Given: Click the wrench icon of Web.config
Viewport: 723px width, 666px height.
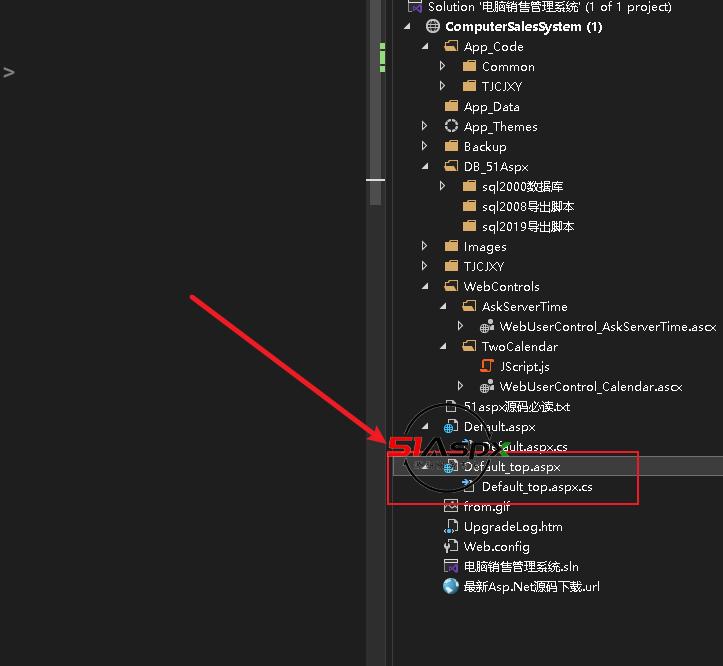Looking at the screenshot, I should pos(451,547).
